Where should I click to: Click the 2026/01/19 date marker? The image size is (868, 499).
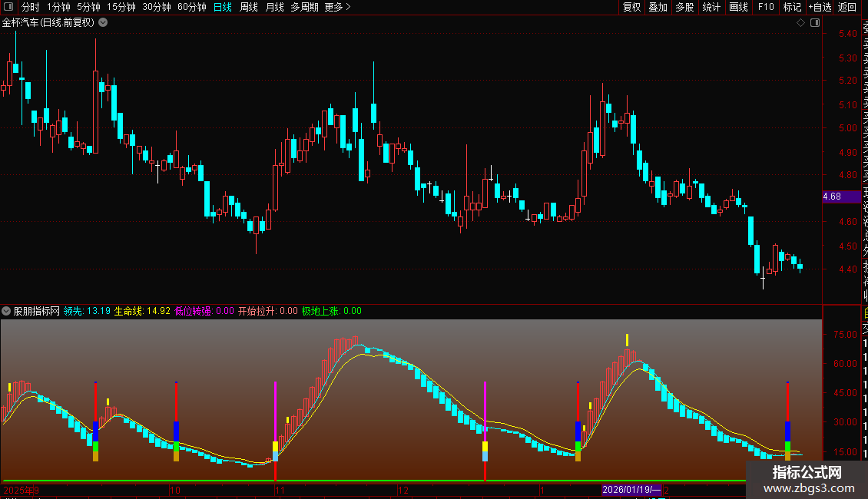click(631, 490)
